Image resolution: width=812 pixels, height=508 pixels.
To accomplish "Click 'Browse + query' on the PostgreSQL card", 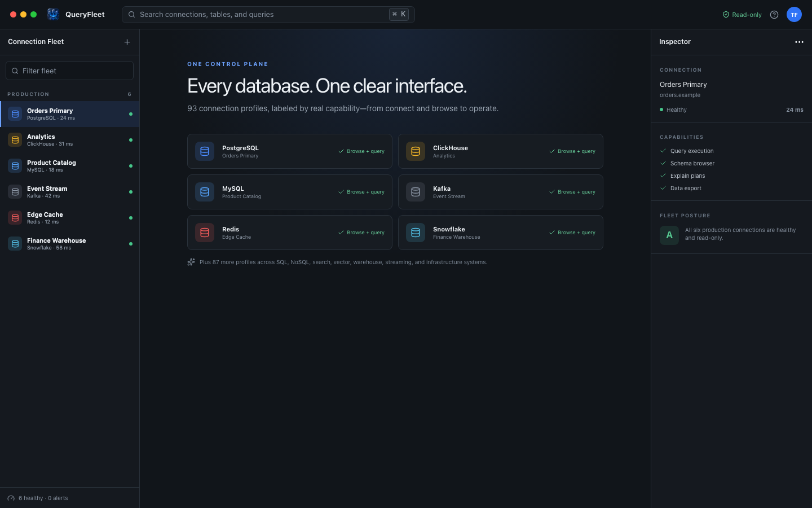I will tap(361, 151).
